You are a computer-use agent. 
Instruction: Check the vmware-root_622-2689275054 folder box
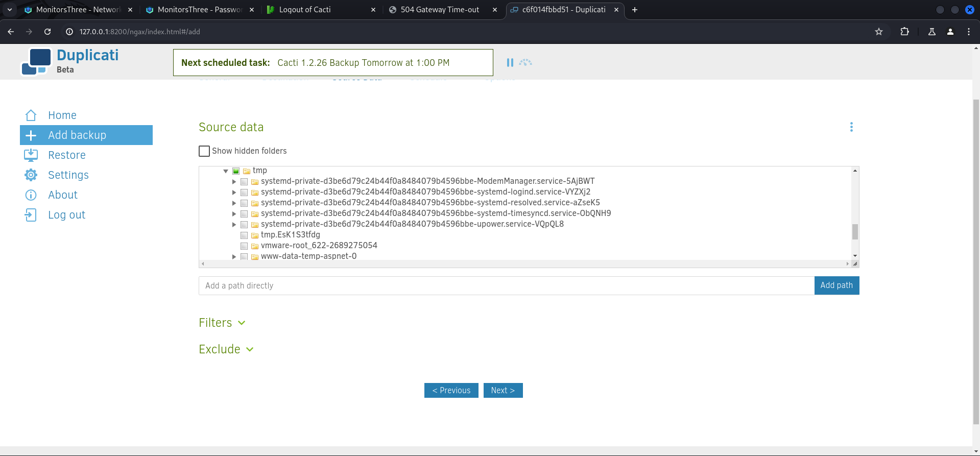click(x=244, y=246)
